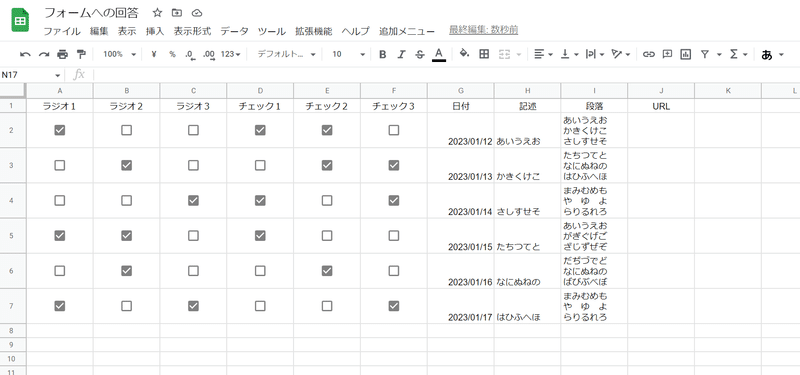Format cell as percent
800x375 pixels.
[x=172, y=54]
